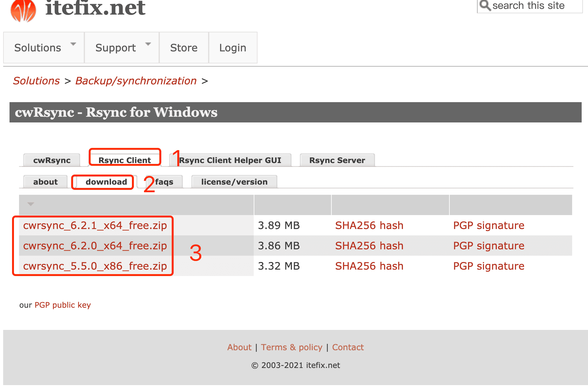Download cwrsync_5.5.0_x86_free.zip
This screenshot has height=387, width=588.
coord(95,266)
